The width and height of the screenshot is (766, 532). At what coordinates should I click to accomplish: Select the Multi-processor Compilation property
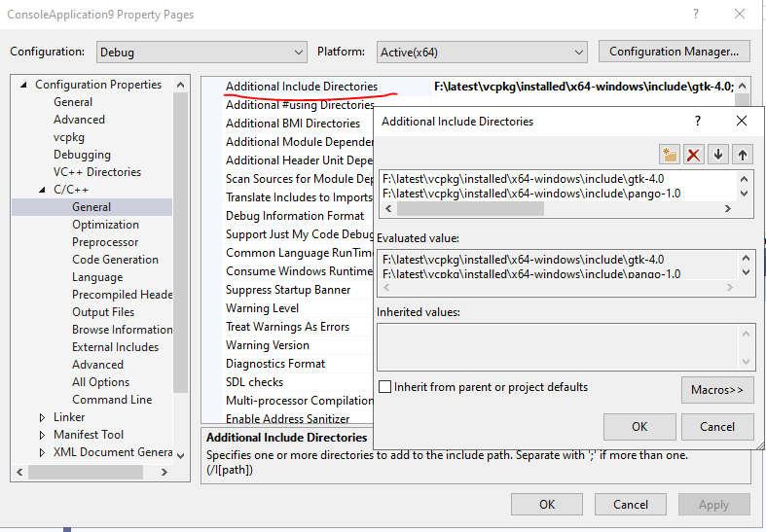pyautogui.click(x=299, y=401)
